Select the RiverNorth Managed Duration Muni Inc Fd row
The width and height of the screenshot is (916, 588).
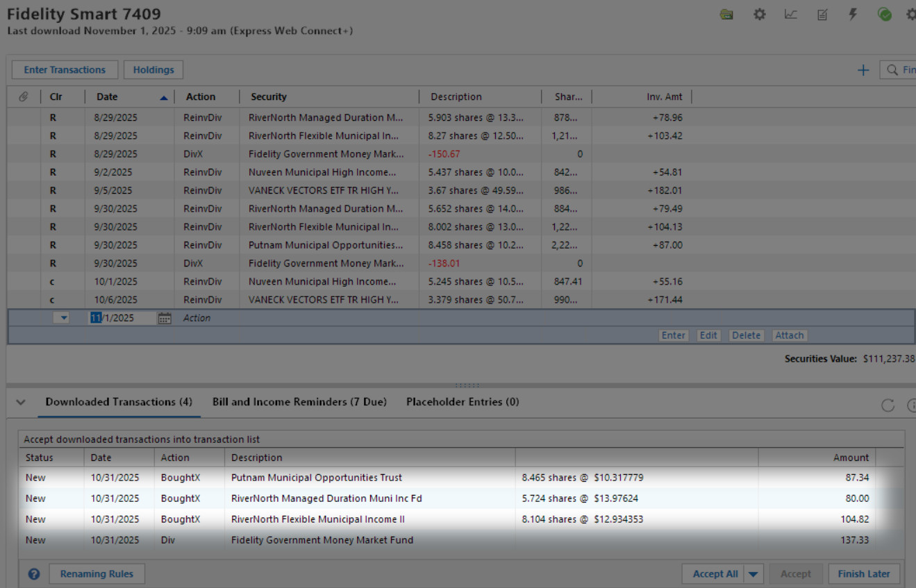pos(461,498)
